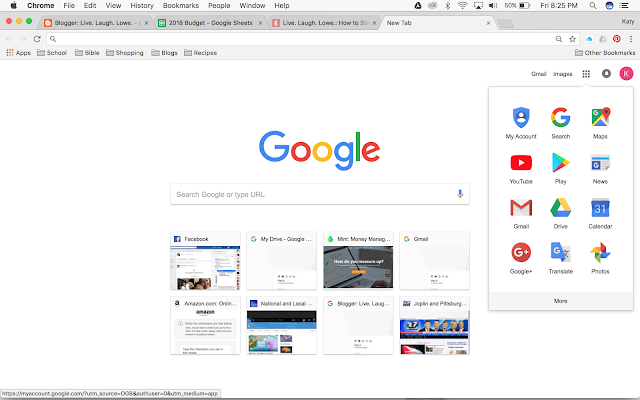Open the Pinterest extension
The height and width of the screenshot is (400, 640).
tap(616, 39)
